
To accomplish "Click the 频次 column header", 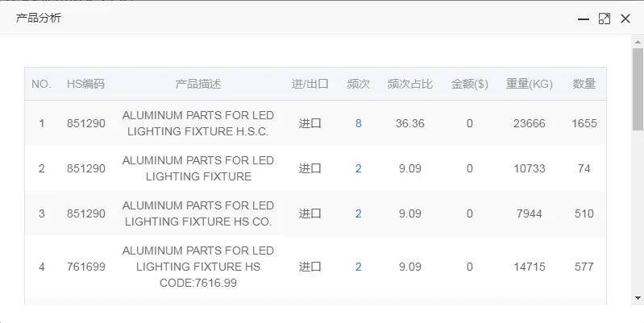I will [x=358, y=84].
